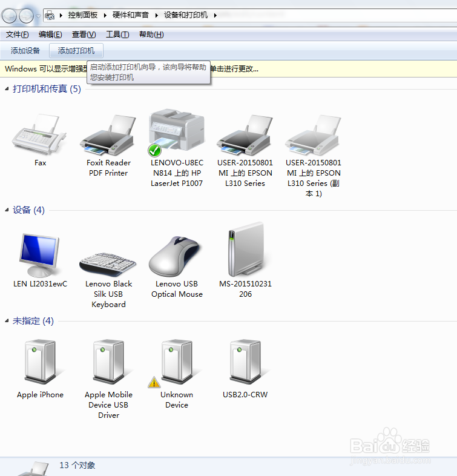Open the 文件(F) menu
The height and width of the screenshot is (476, 457).
18,35
